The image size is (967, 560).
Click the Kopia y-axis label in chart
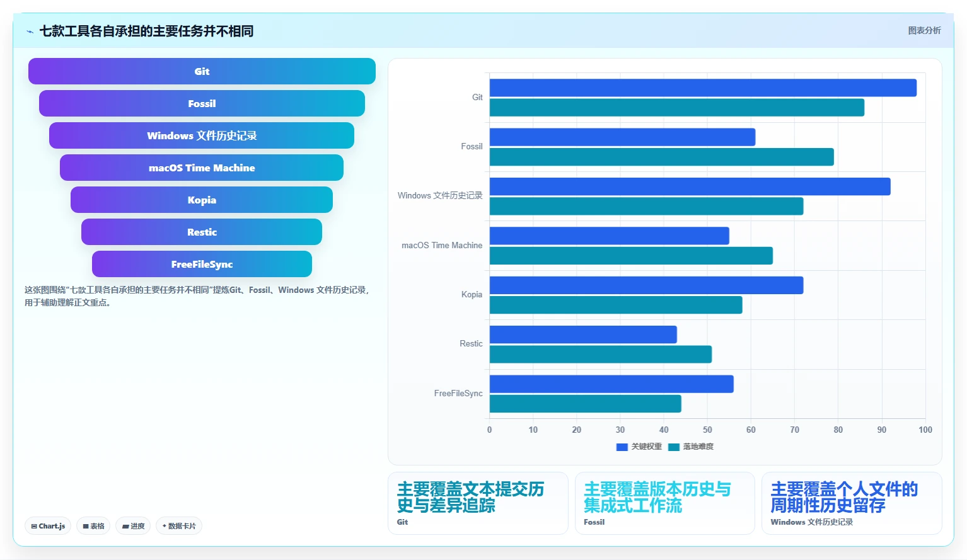[x=472, y=294]
